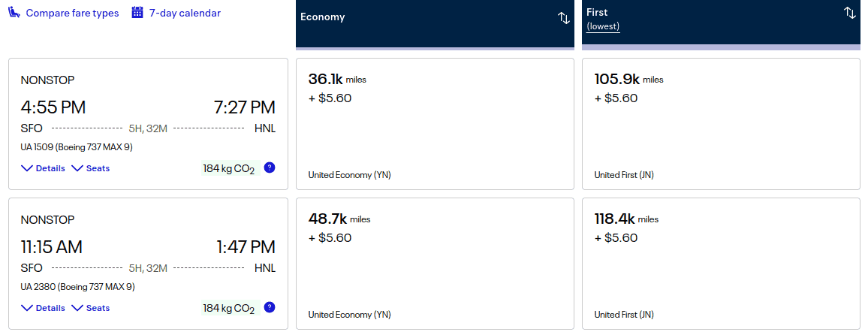Click the 184 kg CO2 badge for UA 2380
This screenshot has height=335, width=868.
coord(231,308)
